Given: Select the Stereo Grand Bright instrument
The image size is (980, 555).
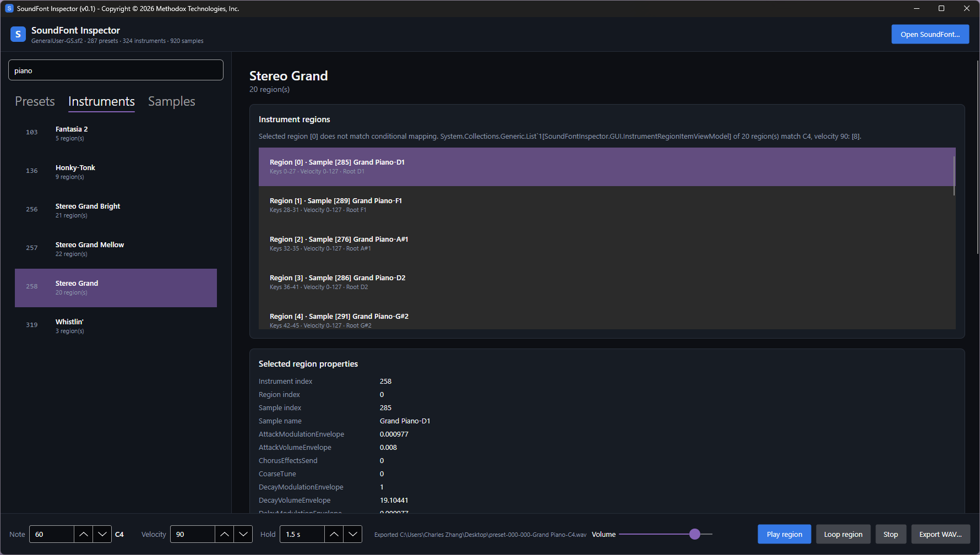Looking at the screenshot, I should click(x=116, y=211).
